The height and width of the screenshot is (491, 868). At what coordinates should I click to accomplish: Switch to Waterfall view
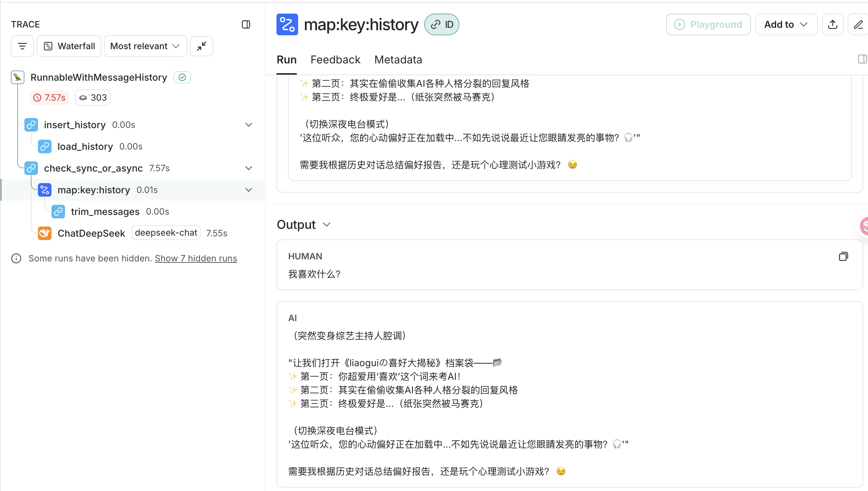click(x=69, y=46)
